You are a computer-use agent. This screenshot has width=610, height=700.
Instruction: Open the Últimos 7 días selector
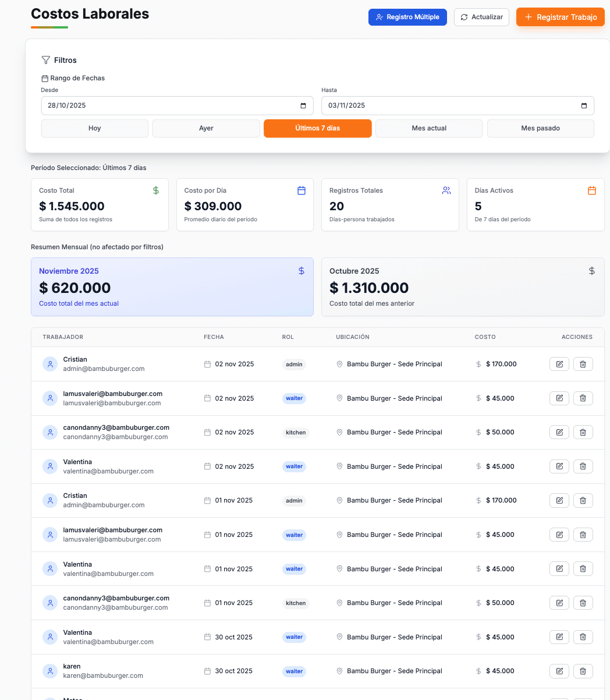[317, 128]
